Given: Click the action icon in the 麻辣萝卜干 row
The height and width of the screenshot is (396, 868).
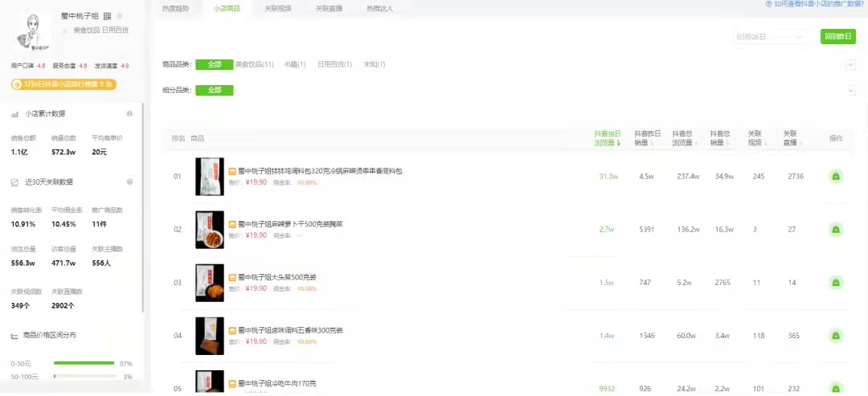Looking at the screenshot, I should [x=836, y=230].
